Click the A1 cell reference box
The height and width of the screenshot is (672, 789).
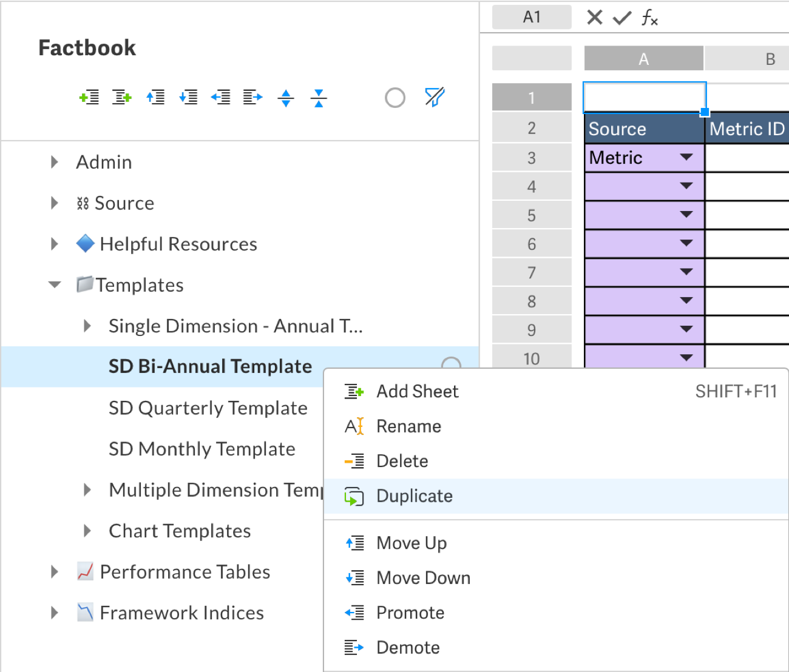(x=532, y=17)
